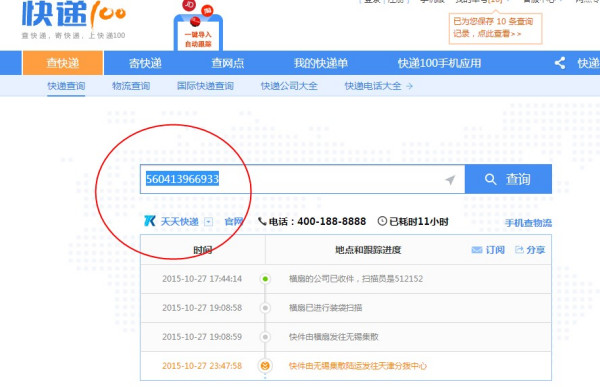The height and width of the screenshot is (387, 600).
Task: Click the 官网 official site link
Action: coord(233,222)
